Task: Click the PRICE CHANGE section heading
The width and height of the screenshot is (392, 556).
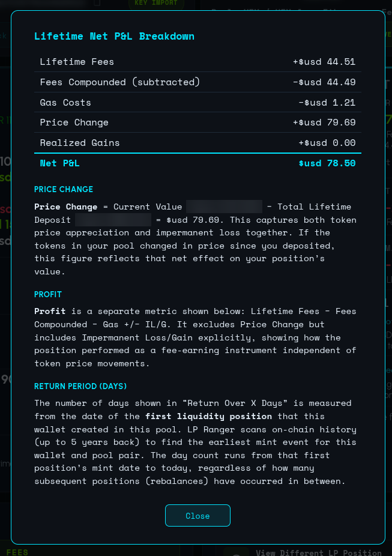Action: (64, 189)
